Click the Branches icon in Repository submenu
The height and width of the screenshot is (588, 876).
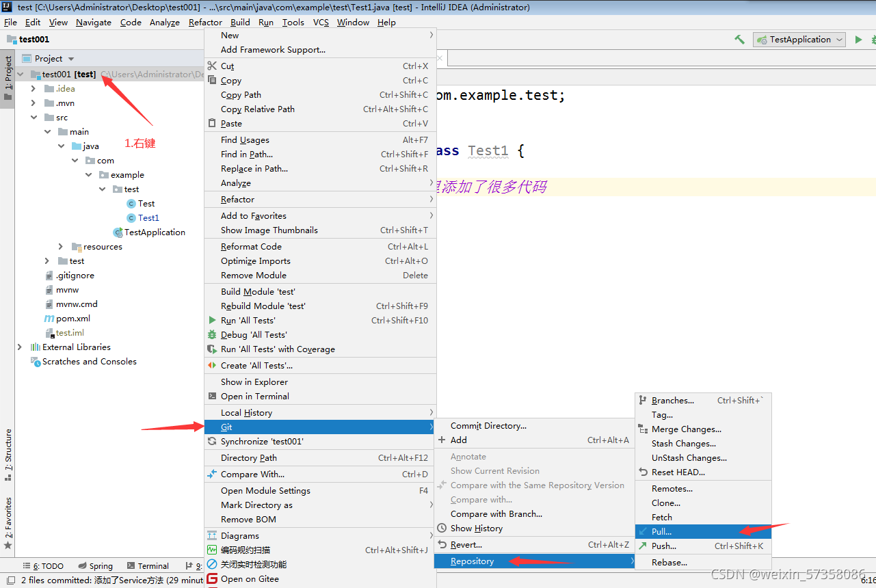coord(642,400)
